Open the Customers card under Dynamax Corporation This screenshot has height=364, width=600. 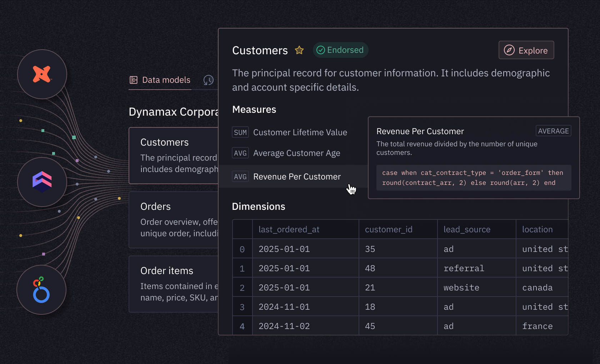[x=175, y=155]
